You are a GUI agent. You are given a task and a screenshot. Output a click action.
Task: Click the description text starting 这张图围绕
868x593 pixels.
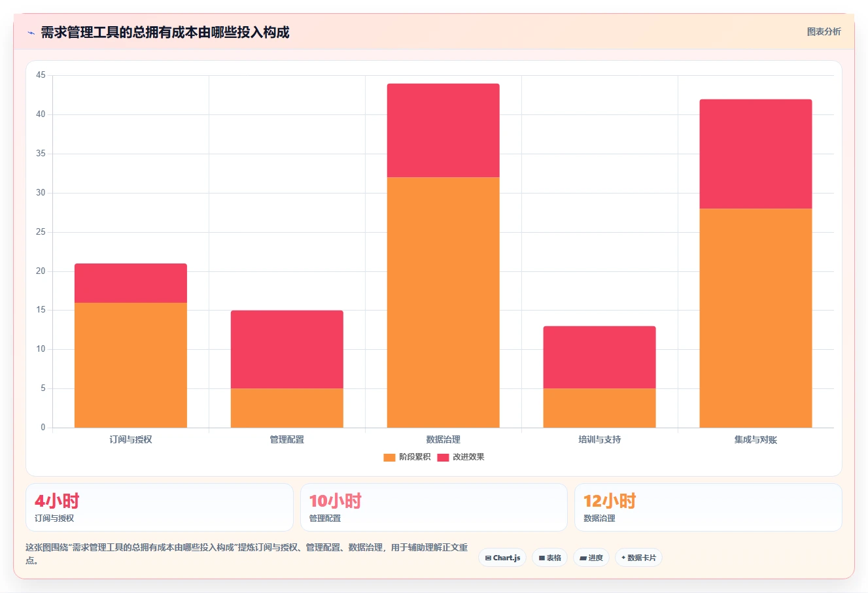tap(247, 554)
